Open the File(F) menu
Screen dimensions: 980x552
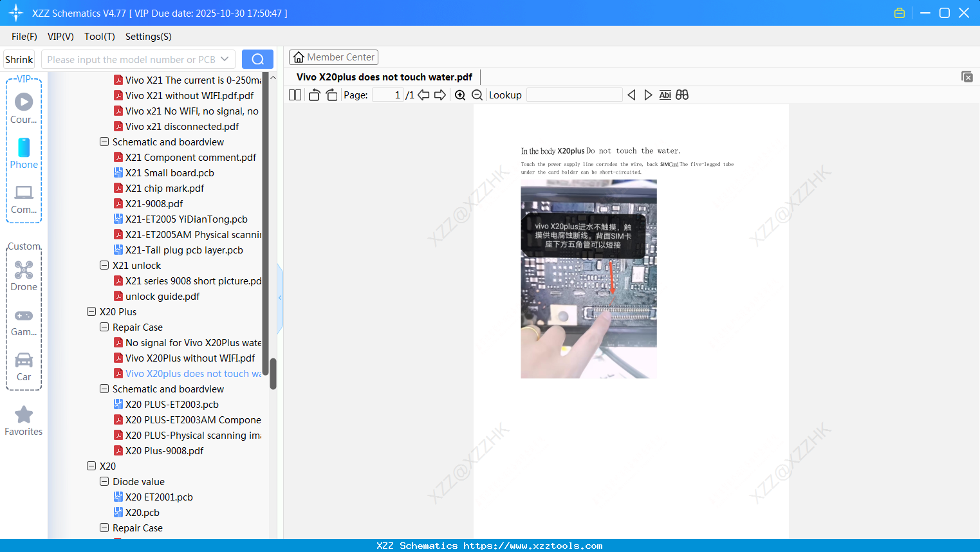click(24, 37)
